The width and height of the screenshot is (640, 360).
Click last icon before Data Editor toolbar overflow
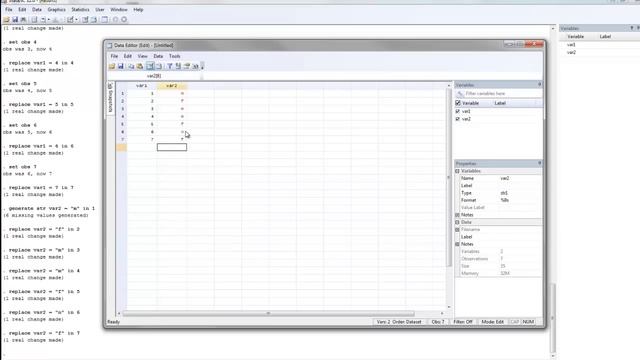pyautogui.click(x=195, y=66)
